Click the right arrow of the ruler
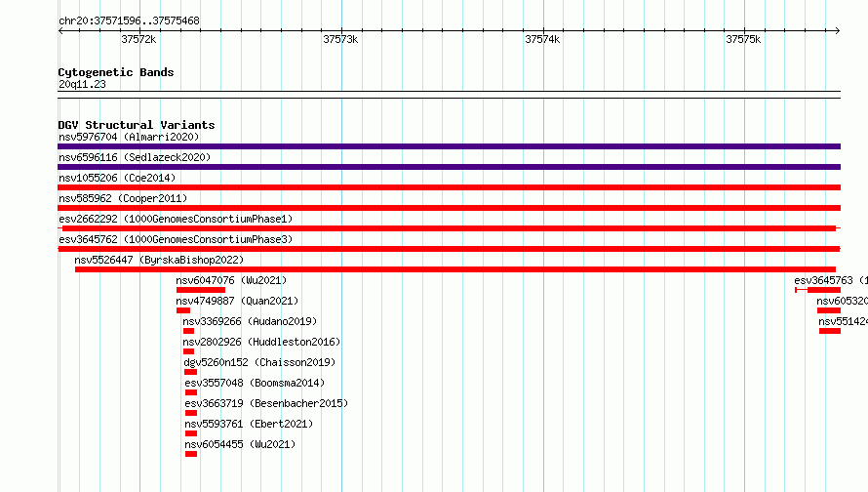This screenshot has width=868, height=492. (x=838, y=30)
